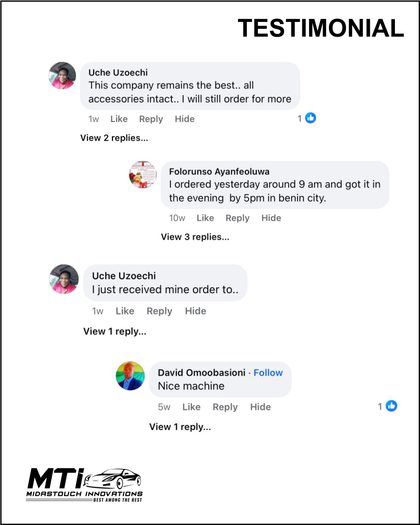Expand 'View 1 reply...' under 'I just received' comment
The height and width of the screenshot is (525, 420).
click(x=115, y=331)
